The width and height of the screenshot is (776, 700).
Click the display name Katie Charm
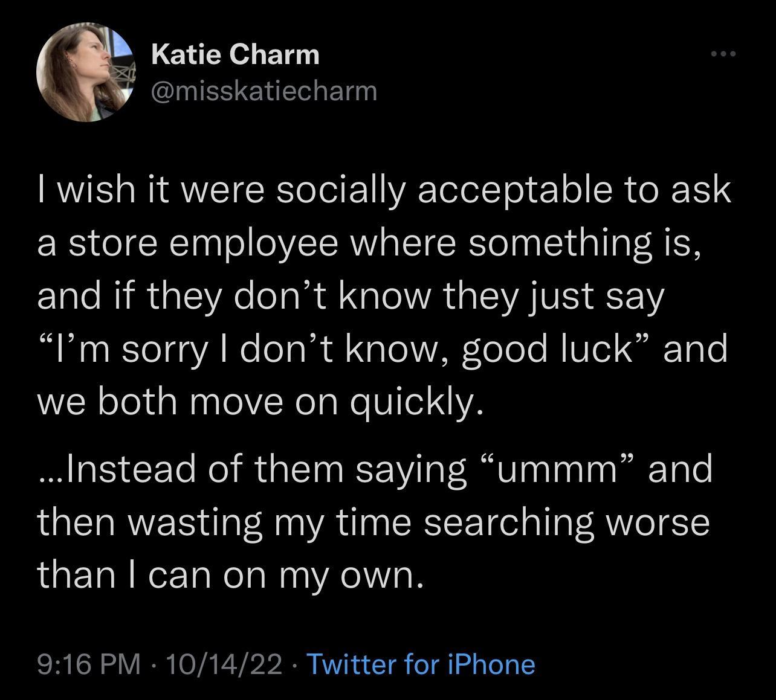[236, 53]
